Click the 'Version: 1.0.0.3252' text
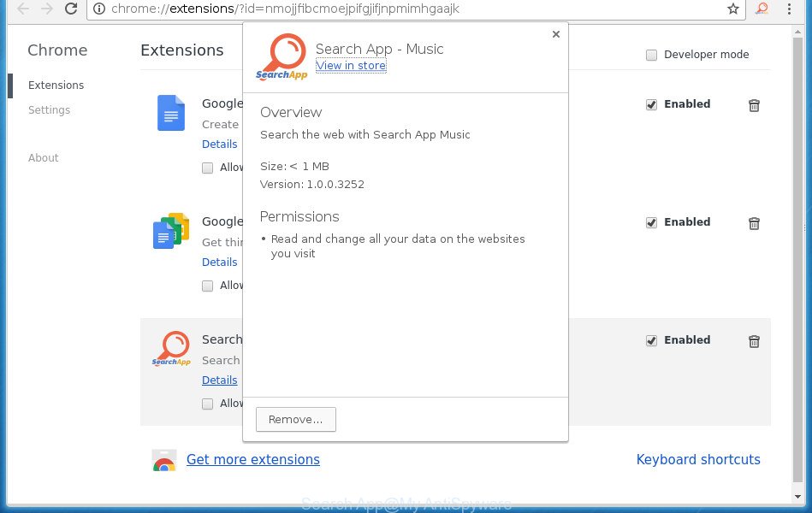The image size is (812, 513). pyautogui.click(x=312, y=185)
